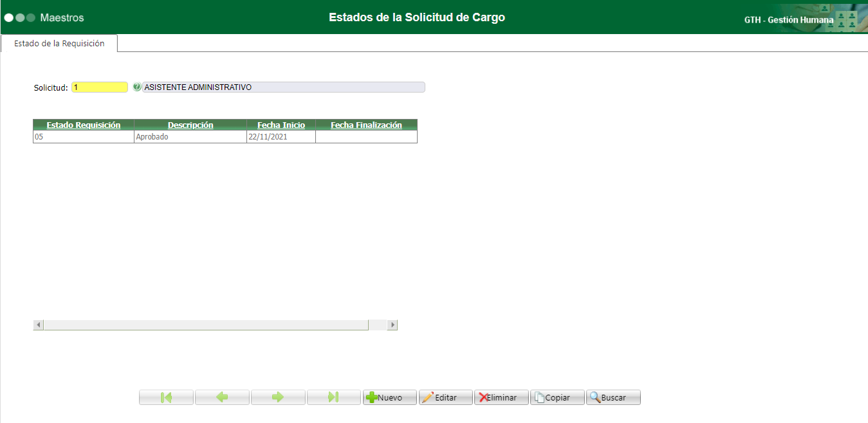Sort by the Fecha Finalización column header
868x423 pixels.
coord(365,124)
